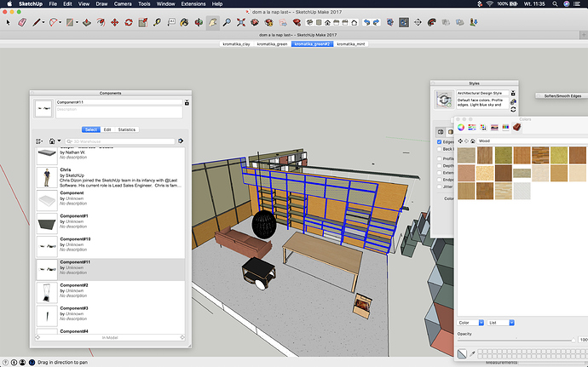
Task: Open the Color dropdown in Colors panel
Action: click(x=470, y=323)
